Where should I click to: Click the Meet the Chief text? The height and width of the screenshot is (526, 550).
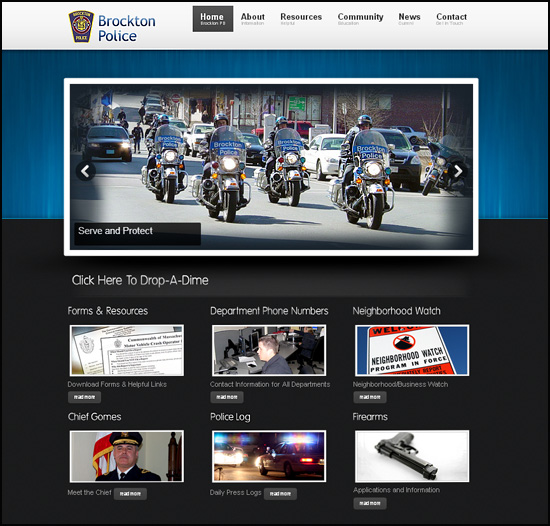tap(89, 493)
